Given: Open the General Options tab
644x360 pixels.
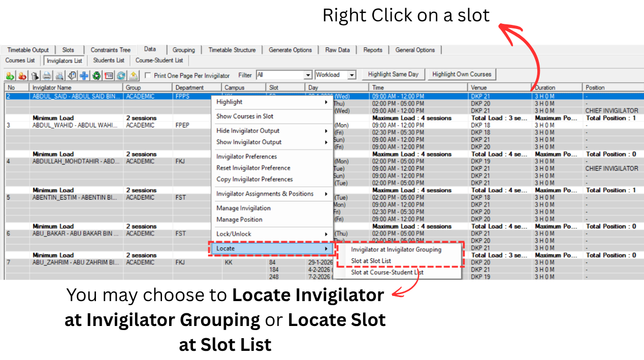Looking at the screenshot, I should [415, 50].
